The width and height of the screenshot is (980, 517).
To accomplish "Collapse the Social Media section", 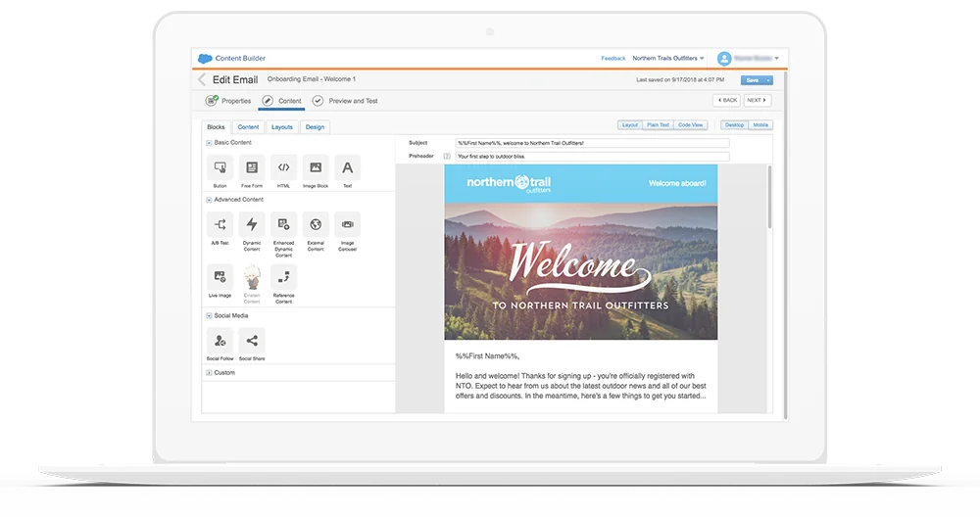I will 209,316.
